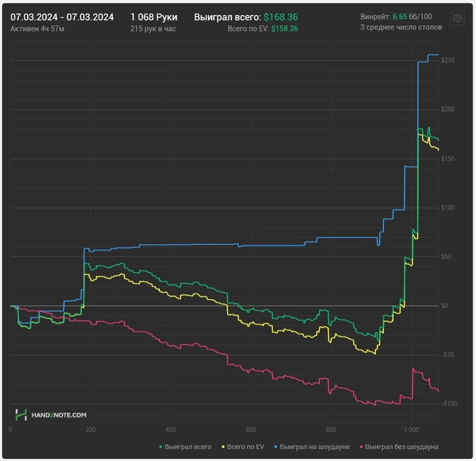
Task: Click the date range 07.03.2024 - 07.03.2024
Action: tap(62, 17)
